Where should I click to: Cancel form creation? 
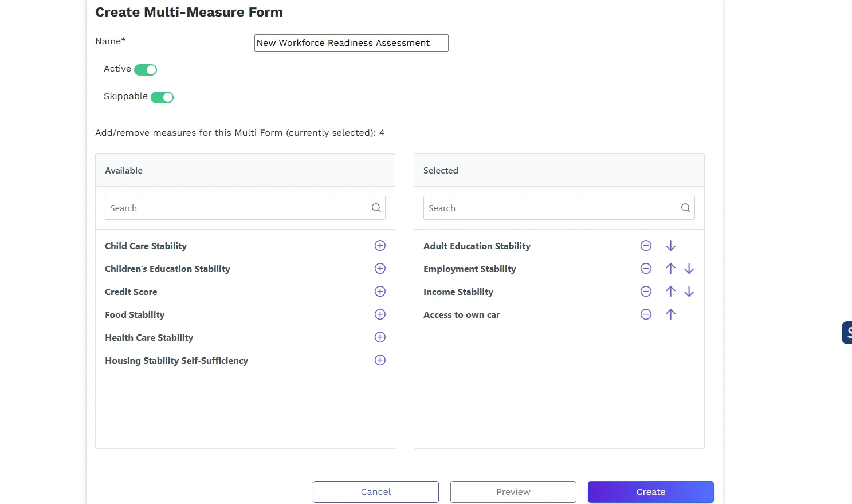(x=375, y=492)
